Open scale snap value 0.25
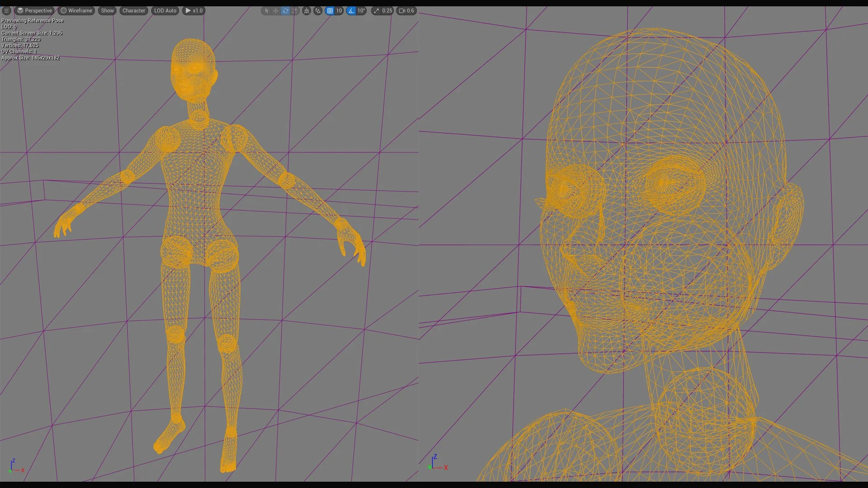This screenshot has width=868, height=488. 387,10
